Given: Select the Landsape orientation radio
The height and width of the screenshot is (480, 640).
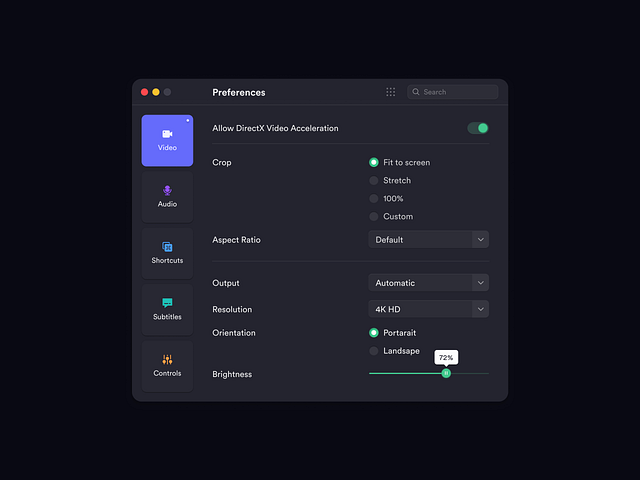Looking at the screenshot, I should tap(373, 351).
